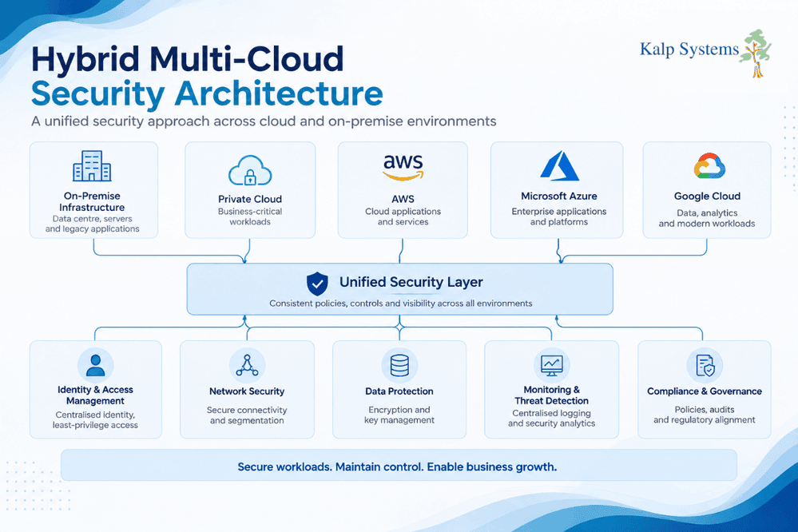The image size is (798, 532).
Task: Click "Cloud applications and services" text
Action: [403, 216]
